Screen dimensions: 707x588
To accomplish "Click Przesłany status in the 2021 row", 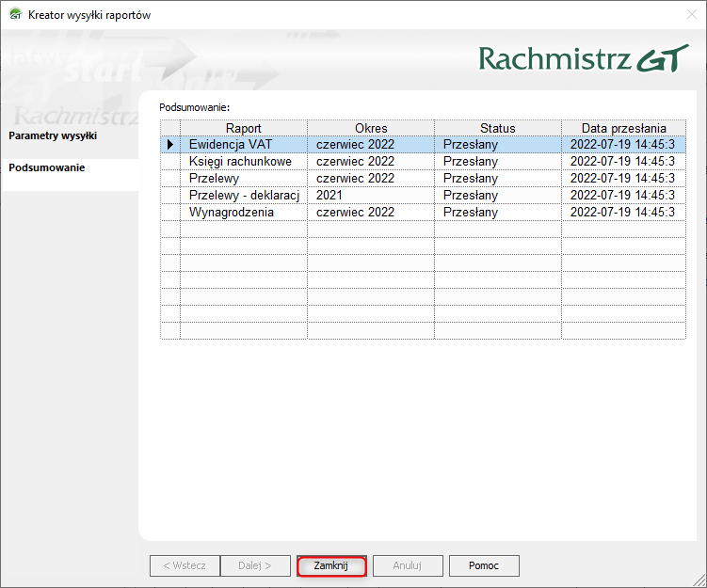I will 498,195.
